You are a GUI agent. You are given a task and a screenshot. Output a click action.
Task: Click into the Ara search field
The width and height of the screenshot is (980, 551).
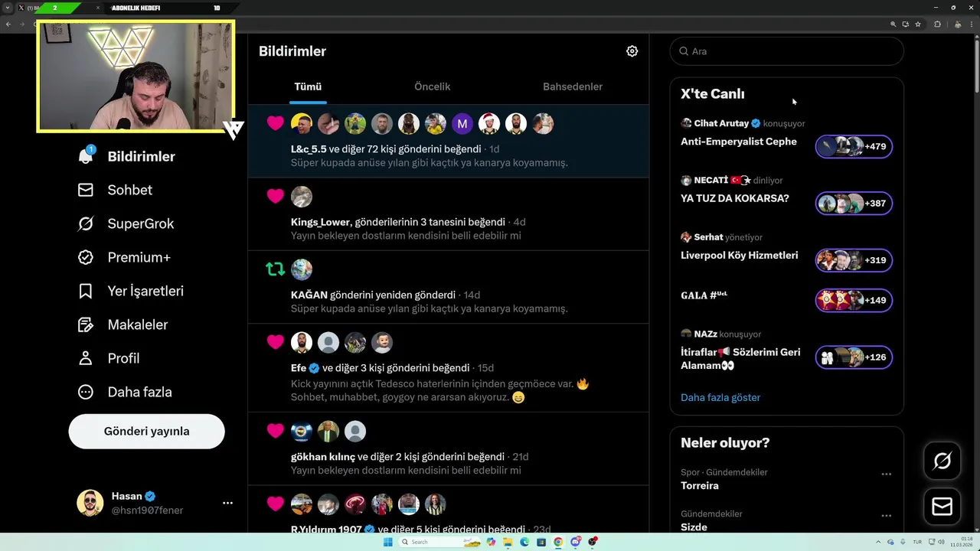click(x=786, y=51)
